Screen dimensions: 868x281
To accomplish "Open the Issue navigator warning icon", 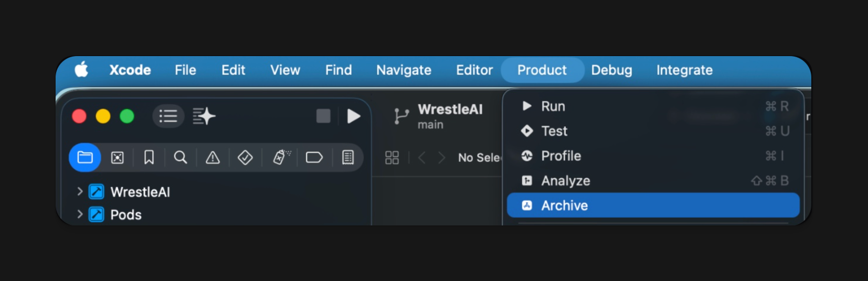I will (x=213, y=157).
